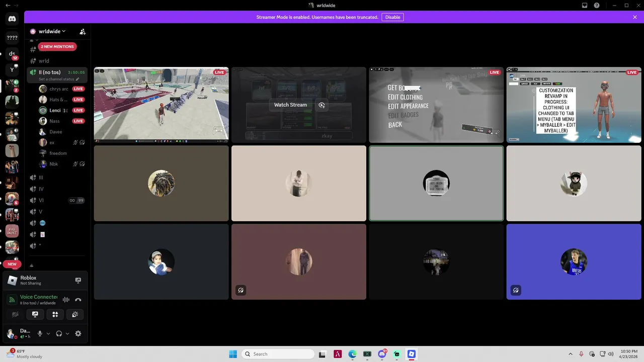This screenshot has width=644, height=362.
Task: Open the 'Y' server icon
Action: click(12, 70)
